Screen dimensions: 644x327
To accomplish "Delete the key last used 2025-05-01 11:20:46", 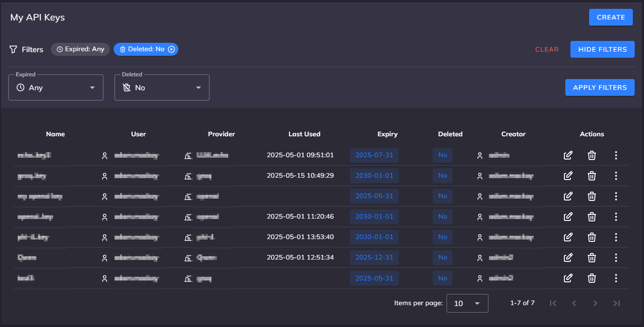I will point(592,217).
